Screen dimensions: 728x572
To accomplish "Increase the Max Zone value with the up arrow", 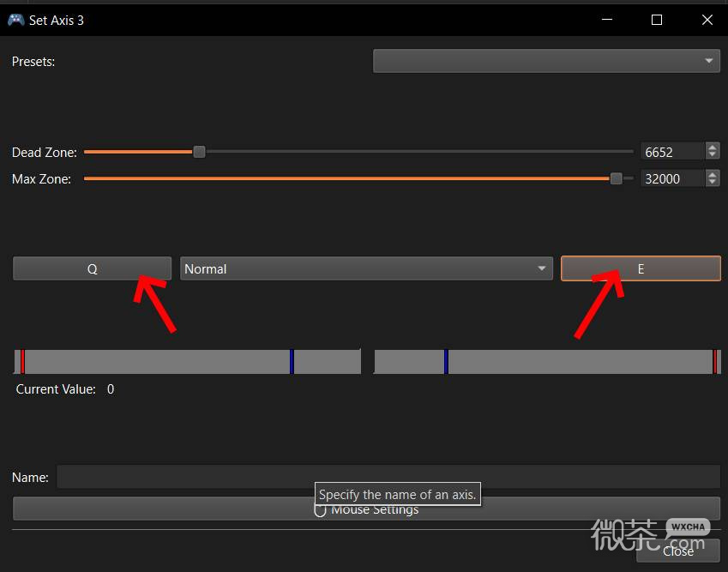I will [713, 173].
